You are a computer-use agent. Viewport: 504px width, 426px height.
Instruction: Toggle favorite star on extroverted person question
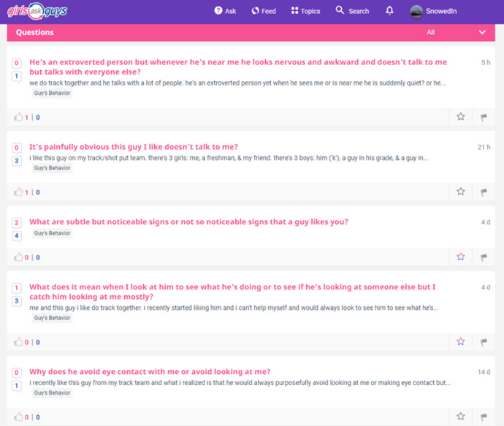coord(461,116)
